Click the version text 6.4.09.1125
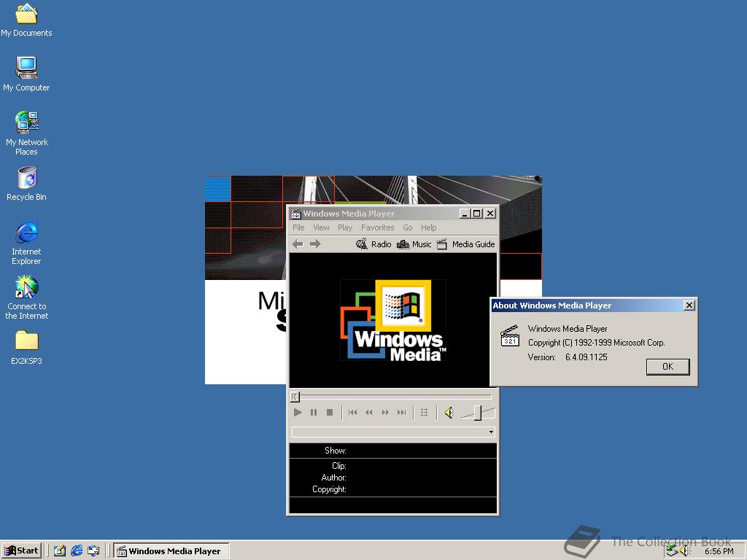 point(586,357)
